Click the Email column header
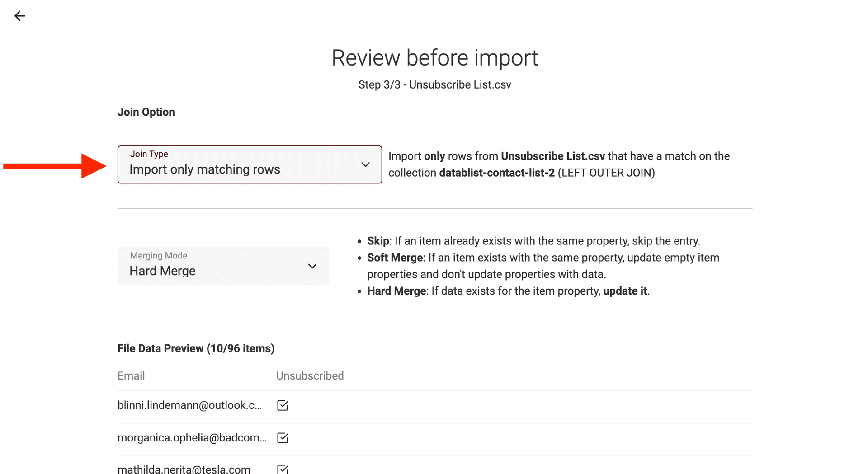This screenshot has width=868, height=474. (x=131, y=376)
